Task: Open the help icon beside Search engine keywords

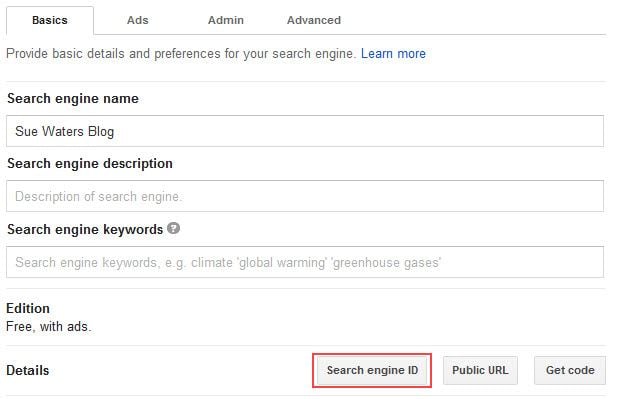Action: pos(174,228)
